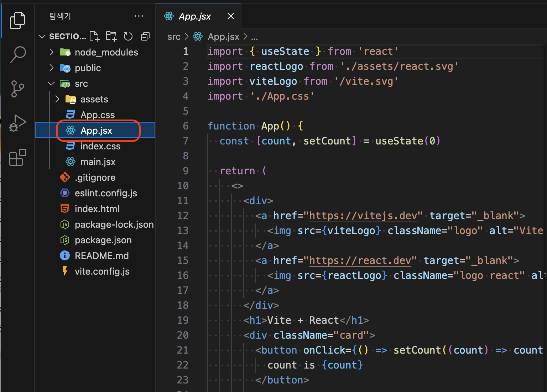Click the src breadcrumb segment
Image resolution: width=547 pixels, height=392 pixels.
pos(174,37)
